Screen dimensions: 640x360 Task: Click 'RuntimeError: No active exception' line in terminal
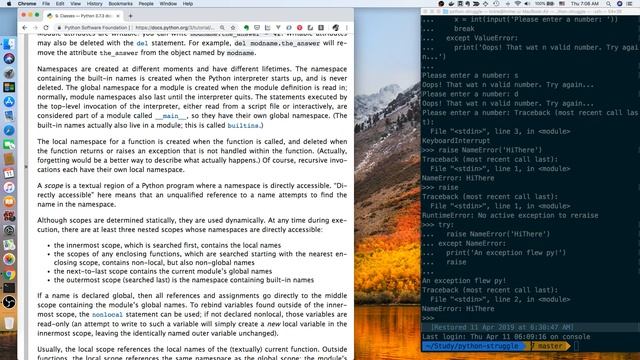[510, 216]
